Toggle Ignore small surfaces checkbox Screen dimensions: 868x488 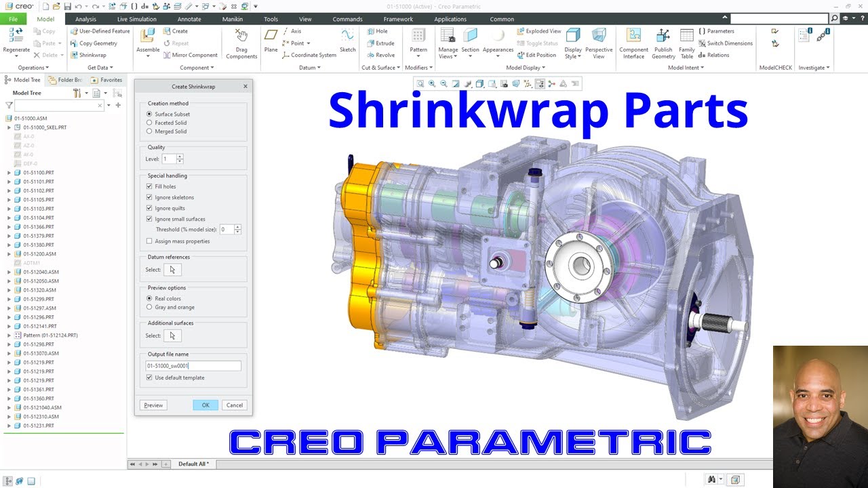pyautogui.click(x=149, y=219)
